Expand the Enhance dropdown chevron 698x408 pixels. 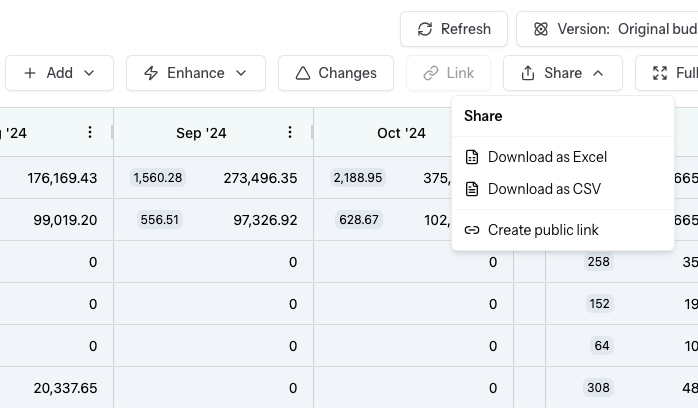point(241,73)
